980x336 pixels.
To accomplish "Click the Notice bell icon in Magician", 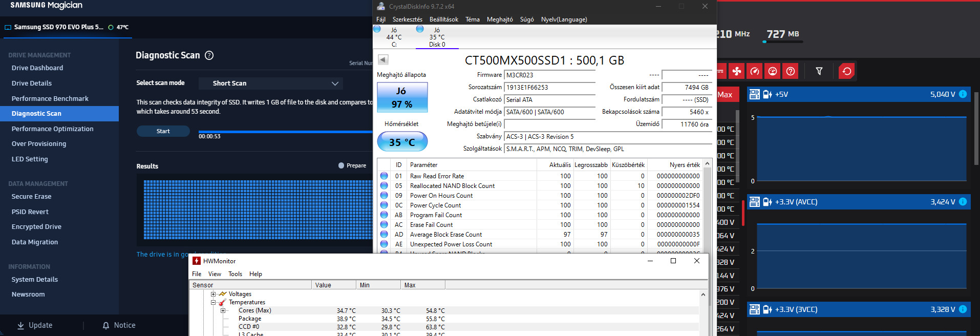I will click(106, 325).
